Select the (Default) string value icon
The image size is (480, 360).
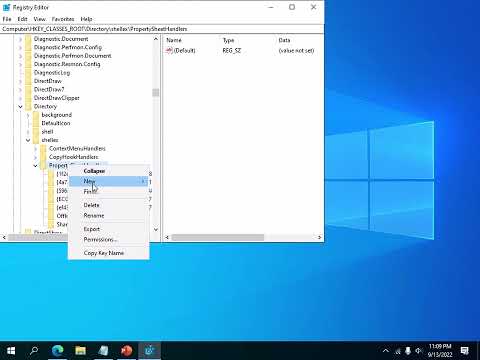169,50
